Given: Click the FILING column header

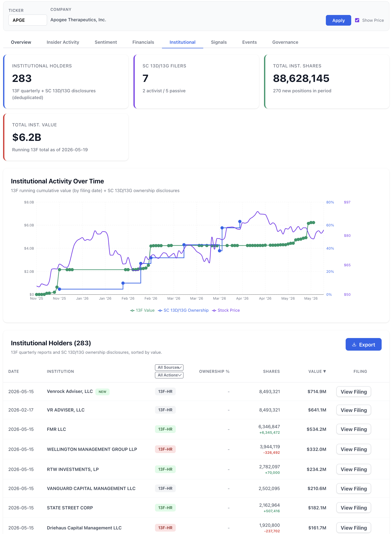Looking at the screenshot, I should pos(360,371).
